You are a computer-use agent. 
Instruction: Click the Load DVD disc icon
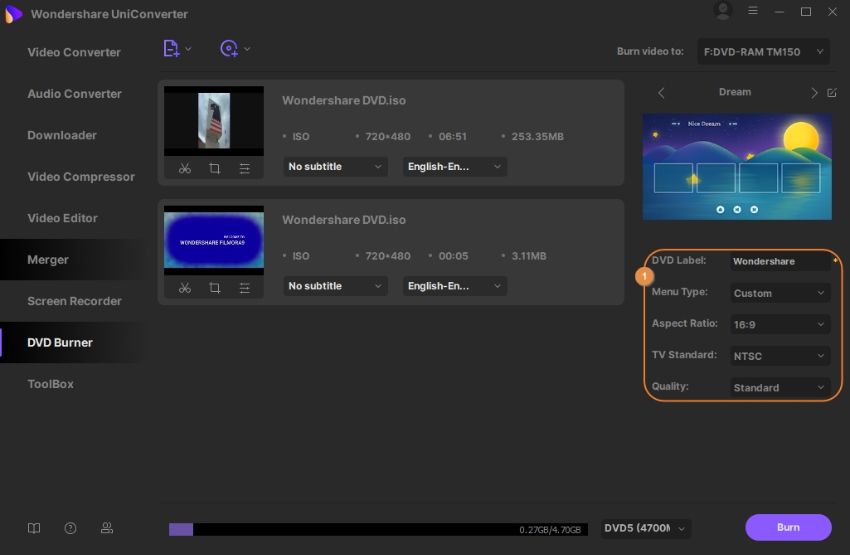coord(229,48)
